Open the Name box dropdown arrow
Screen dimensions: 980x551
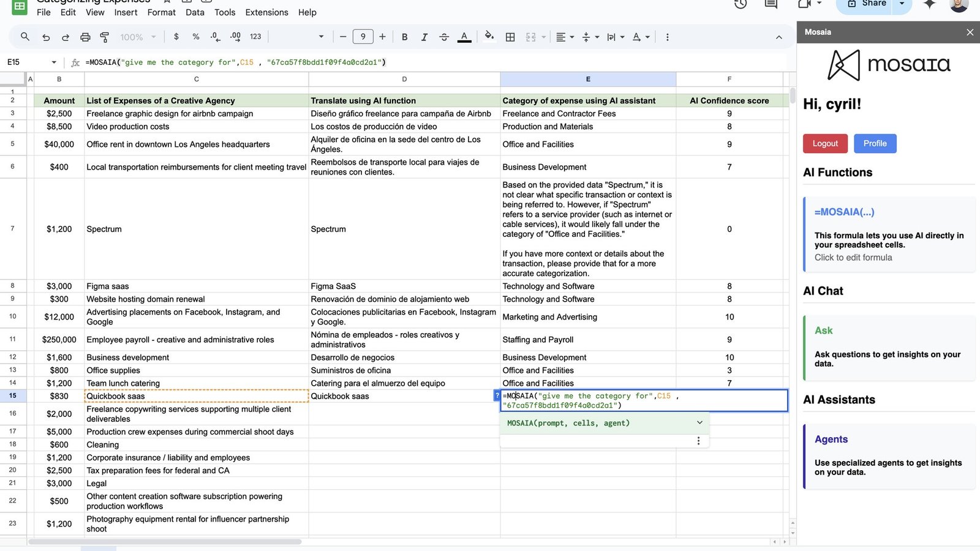pos(54,62)
